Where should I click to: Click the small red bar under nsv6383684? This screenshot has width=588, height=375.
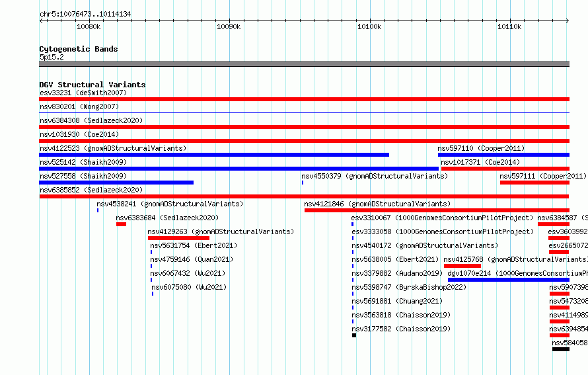tap(121, 224)
